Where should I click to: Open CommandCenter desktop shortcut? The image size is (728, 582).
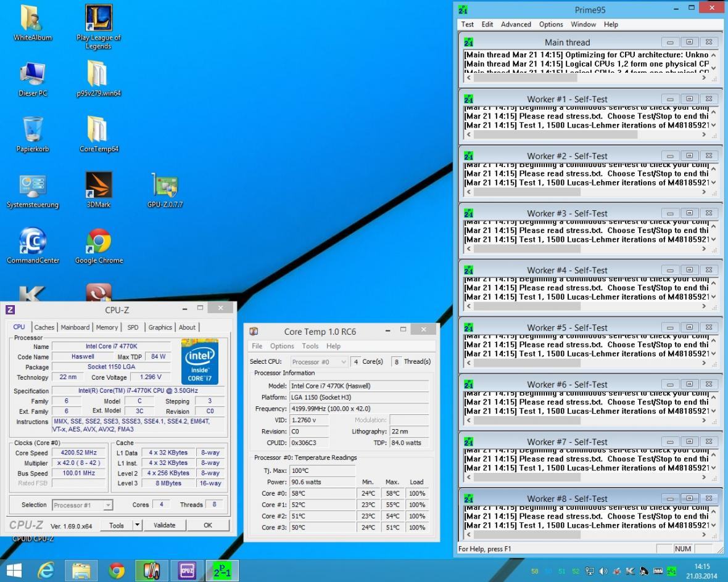point(33,241)
